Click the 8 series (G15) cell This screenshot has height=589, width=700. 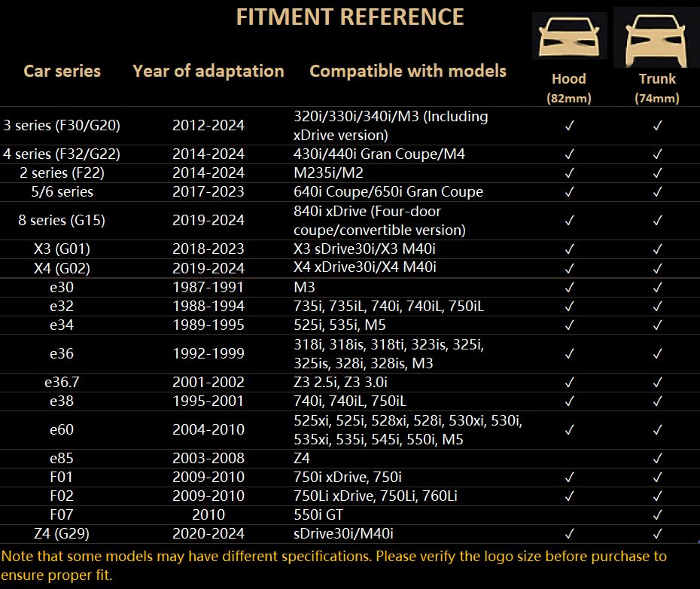tap(62, 221)
